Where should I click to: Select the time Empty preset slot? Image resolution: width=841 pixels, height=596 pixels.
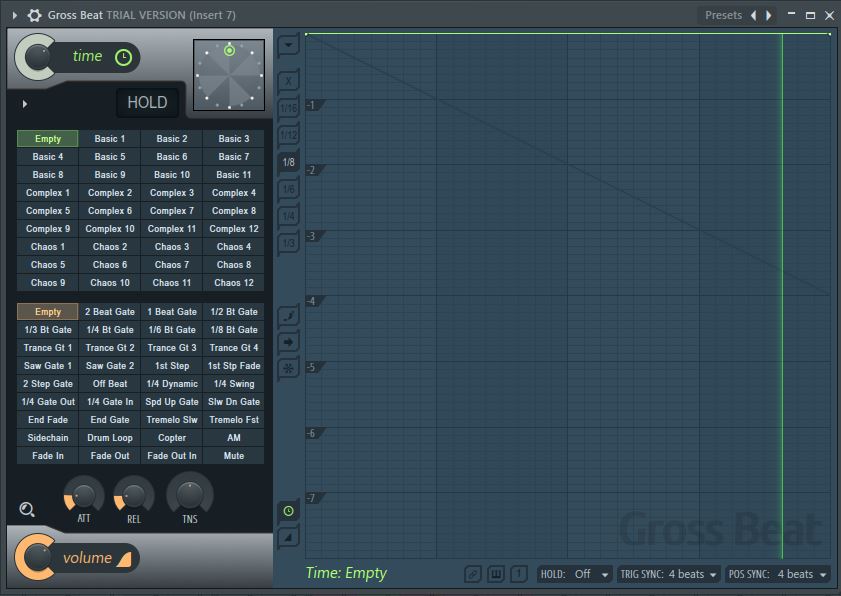click(x=48, y=138)
